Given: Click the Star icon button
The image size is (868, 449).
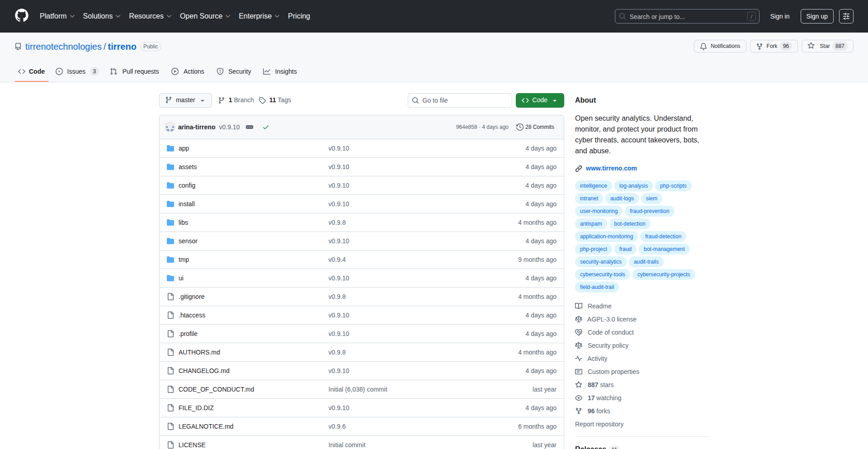Looking at the screenshot, I should 811,46.
